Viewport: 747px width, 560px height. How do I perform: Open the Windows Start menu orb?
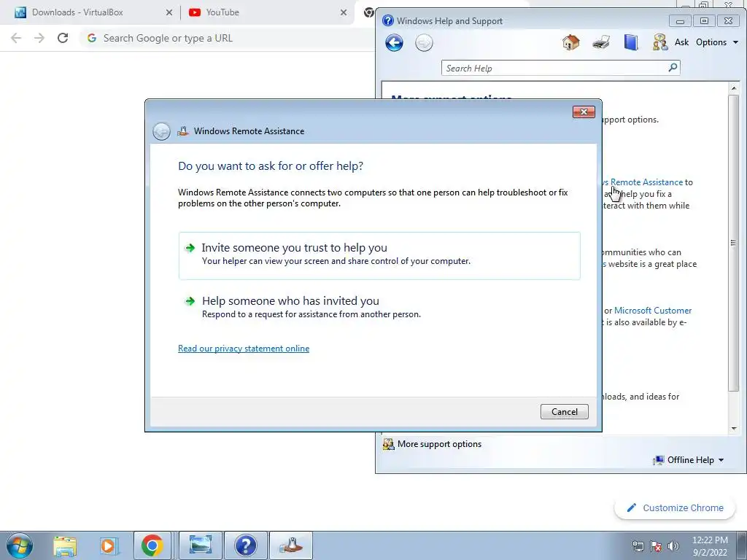tap(20, 545)
